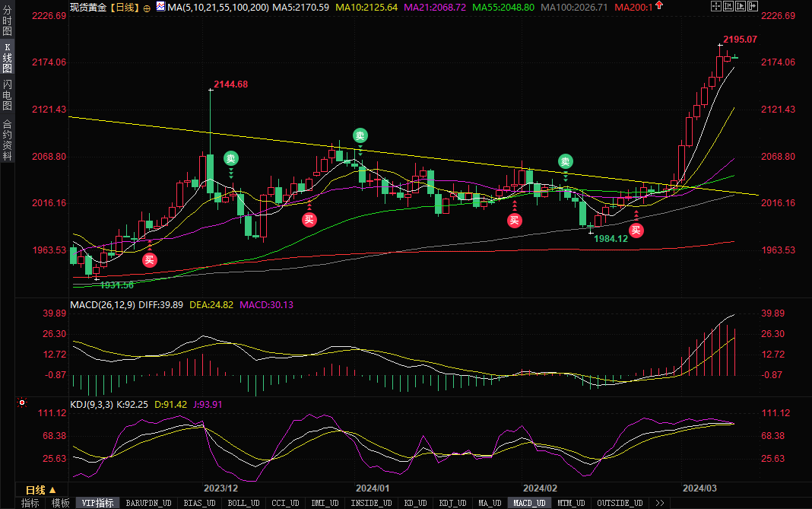This screenshot has width=812, height=509.
Task: Click the 模板 button in bottom bar
Action: pos(61,503)
